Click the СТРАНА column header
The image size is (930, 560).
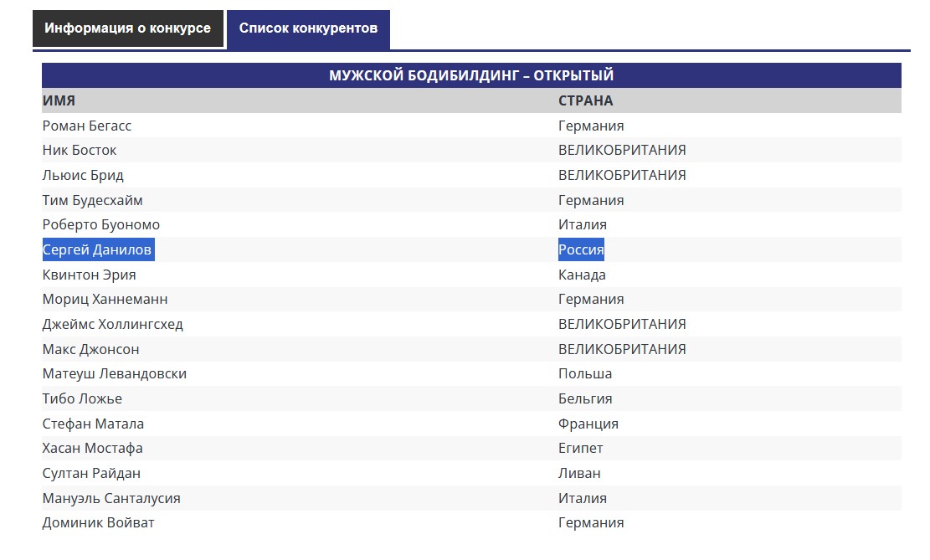585,100
